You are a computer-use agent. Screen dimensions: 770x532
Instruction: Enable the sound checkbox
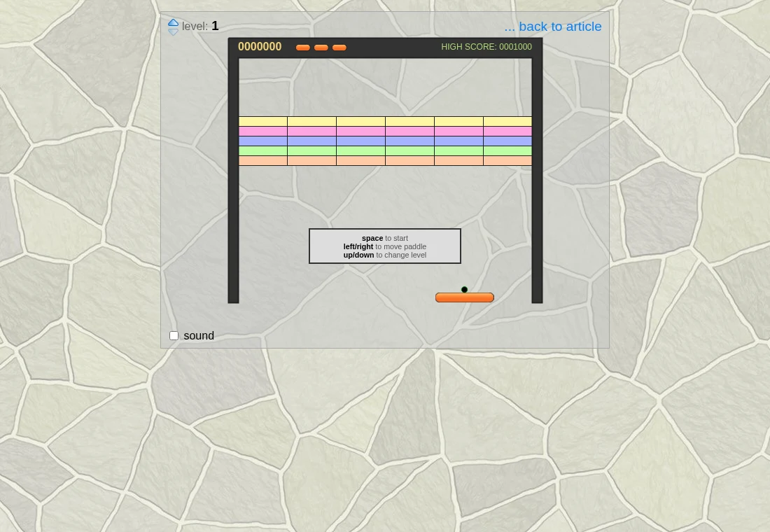pyautogui.click(x=174, y=335)
